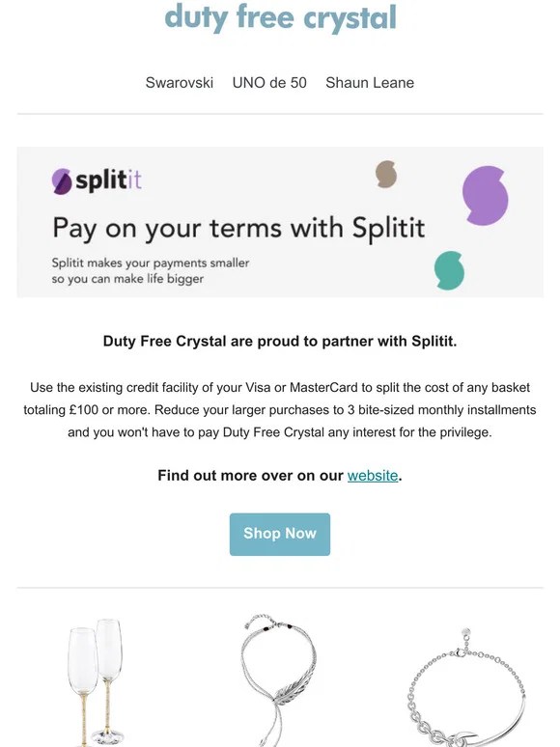Click the duty free crystal logo header

click(x=280, y=18)
